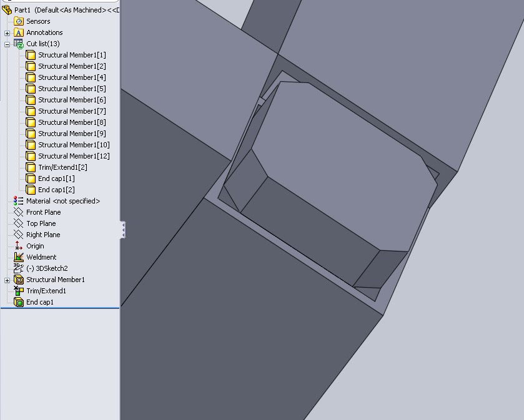Click the Structural Member1[7] folder icon
Screen dimensions: 524x420
click(x=31, y=111)
